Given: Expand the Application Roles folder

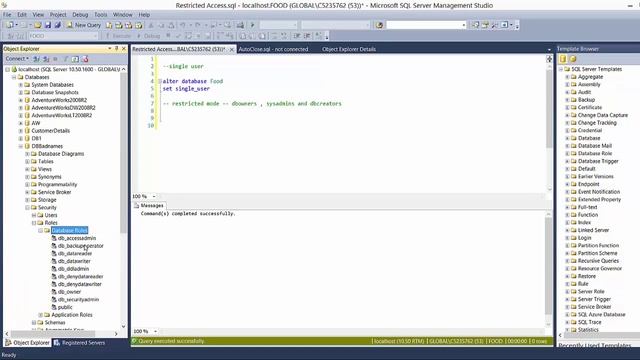Looking at the screenshot, I should pos(40,315).
